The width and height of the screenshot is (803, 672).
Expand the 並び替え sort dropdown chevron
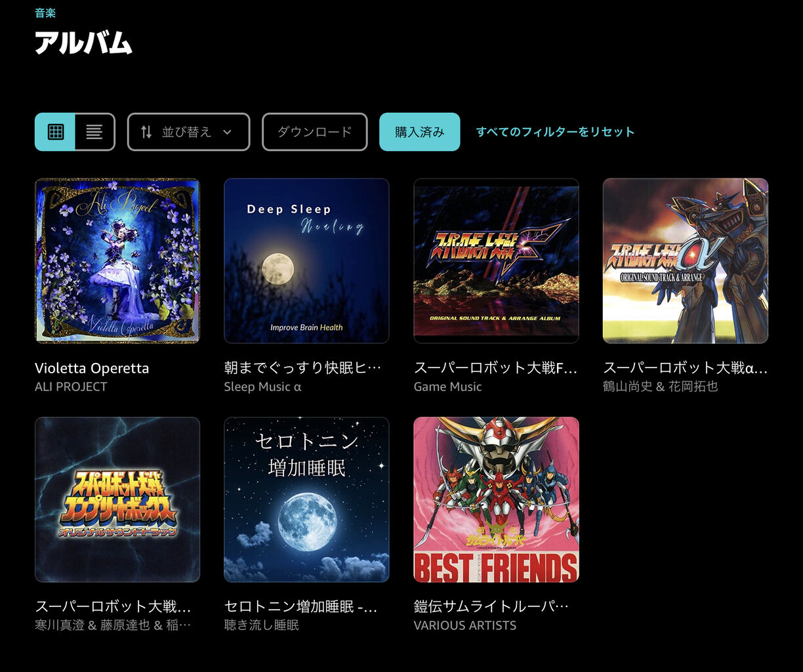pos(227,132)
